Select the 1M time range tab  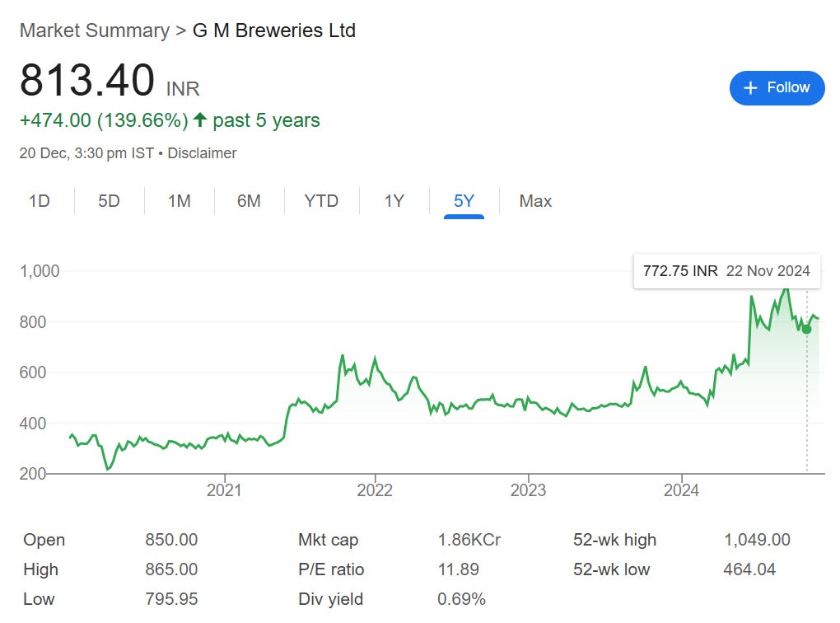[x=179, y=201]
